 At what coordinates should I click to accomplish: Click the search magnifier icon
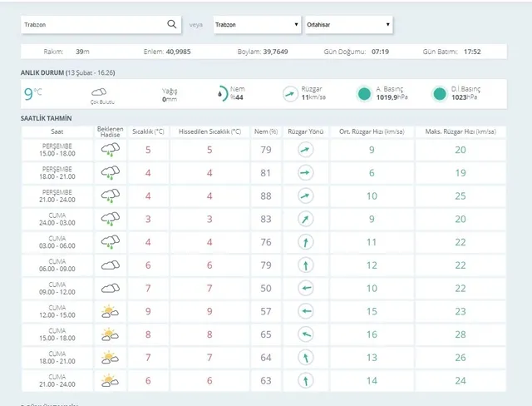172,25
